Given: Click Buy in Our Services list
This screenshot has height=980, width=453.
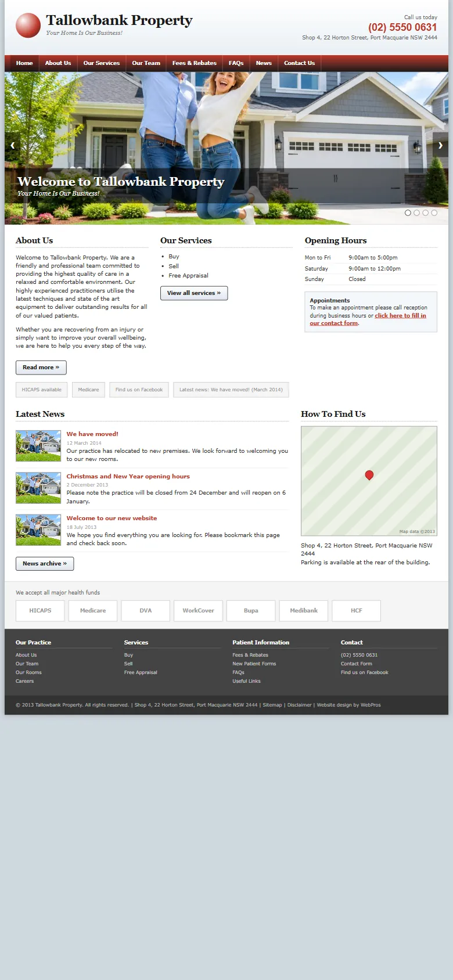Looking at the screenshot, I should tap(174, 257).
